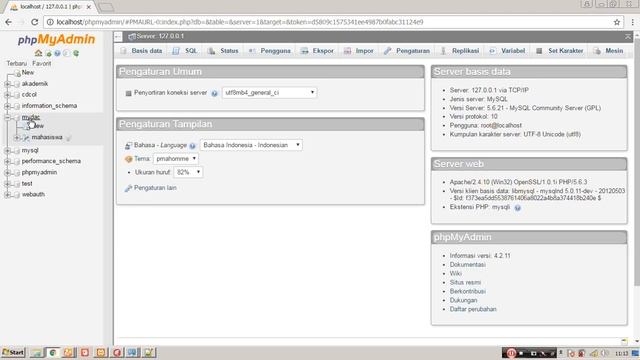Image resolution: width=640 pixels, height=360 pixels.
Task: Click the akademik database icon
Action: click(17, 84)
